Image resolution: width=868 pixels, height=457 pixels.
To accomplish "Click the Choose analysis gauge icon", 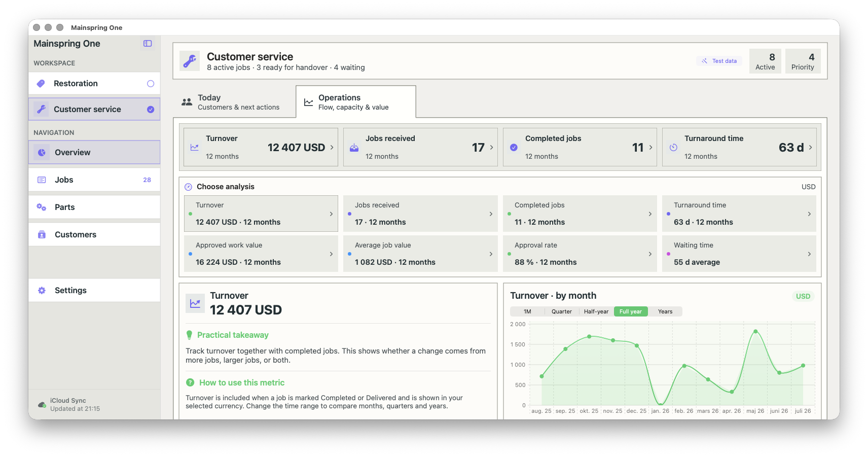I will 188,187.
